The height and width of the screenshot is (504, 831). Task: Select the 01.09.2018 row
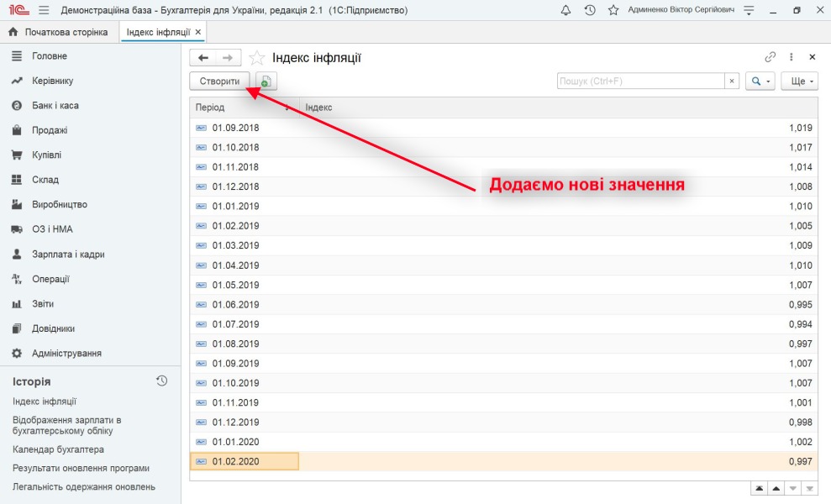pyautogui.click(x=503, y=128)
